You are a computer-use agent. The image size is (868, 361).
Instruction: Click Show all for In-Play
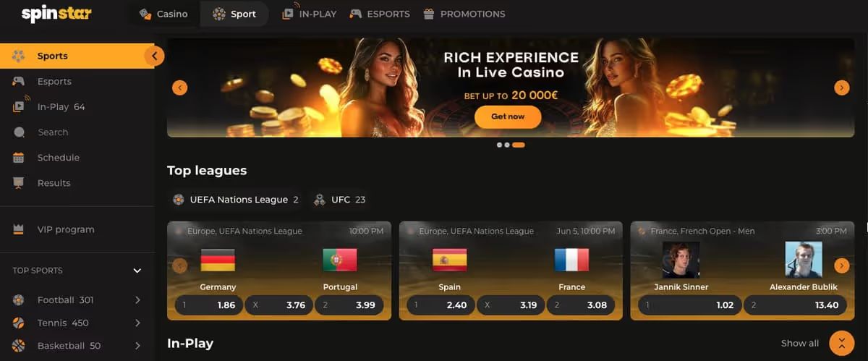click(800, 343)
